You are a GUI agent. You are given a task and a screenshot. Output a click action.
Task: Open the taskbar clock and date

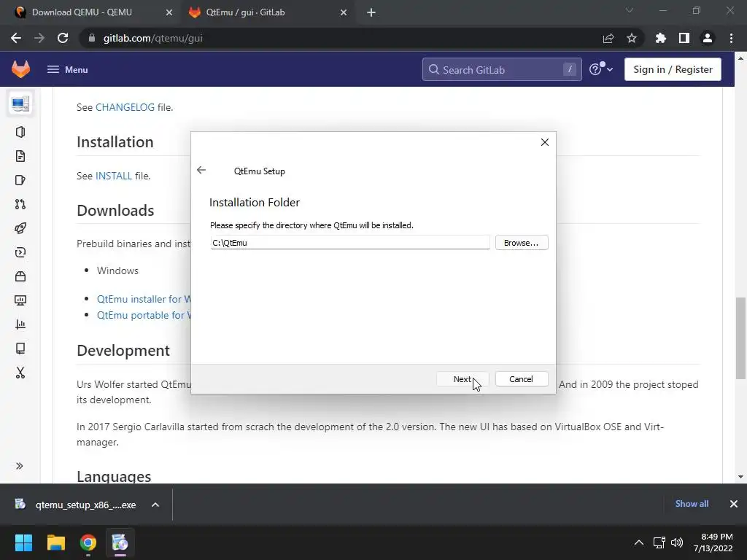pos(713,542)
